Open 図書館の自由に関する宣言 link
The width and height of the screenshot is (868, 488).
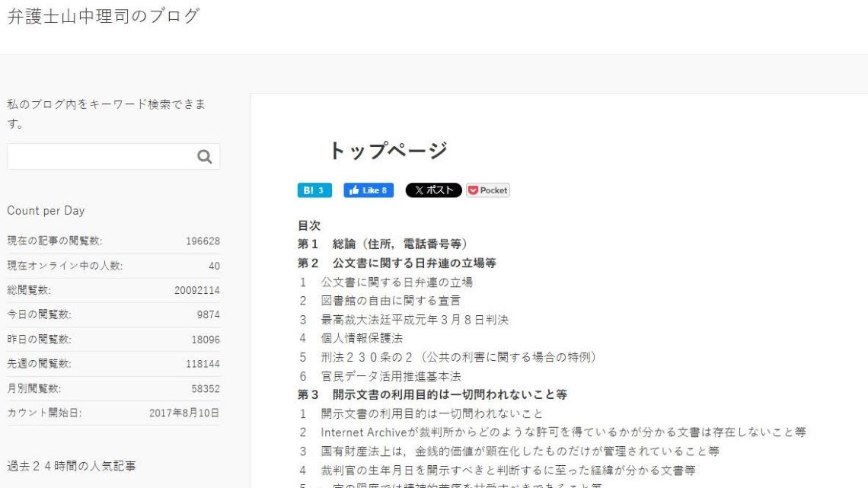(390, 301)
